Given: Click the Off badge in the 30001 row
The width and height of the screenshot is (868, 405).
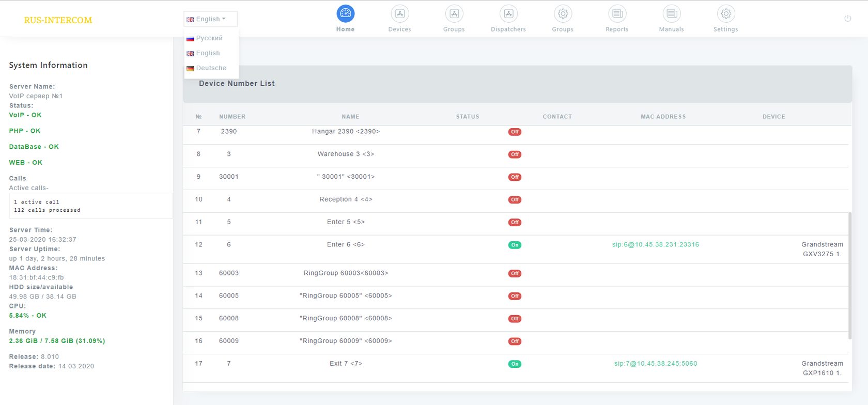Looking at the screenshot, I should point(515,177).
